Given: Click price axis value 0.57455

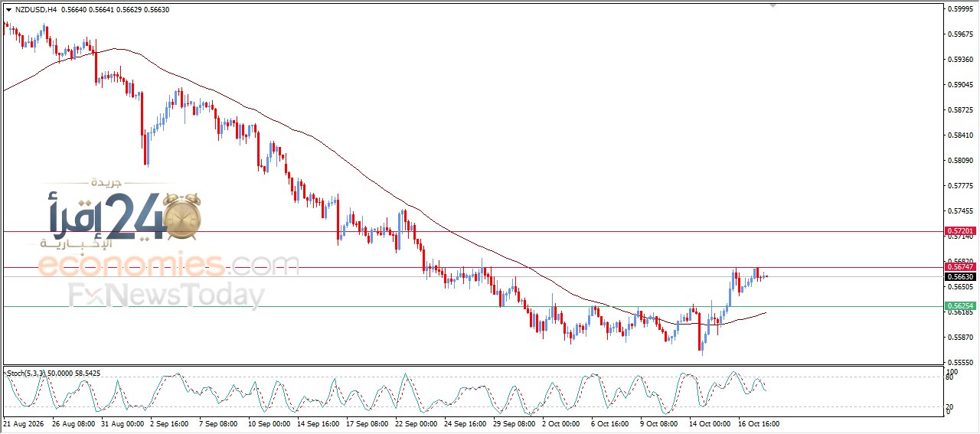Looking at the screenshot, I should point(960,211).
